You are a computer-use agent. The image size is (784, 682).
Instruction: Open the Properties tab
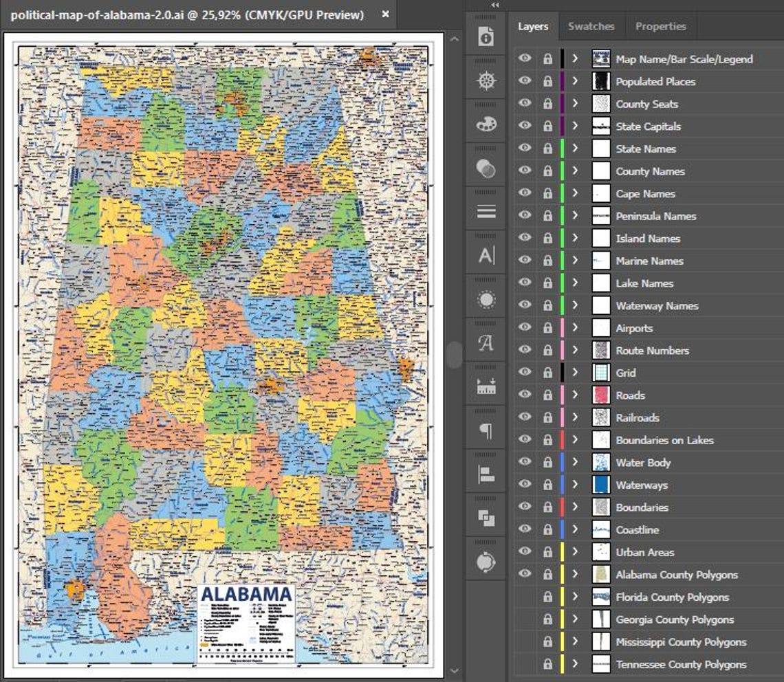click(x=660, y=26)
